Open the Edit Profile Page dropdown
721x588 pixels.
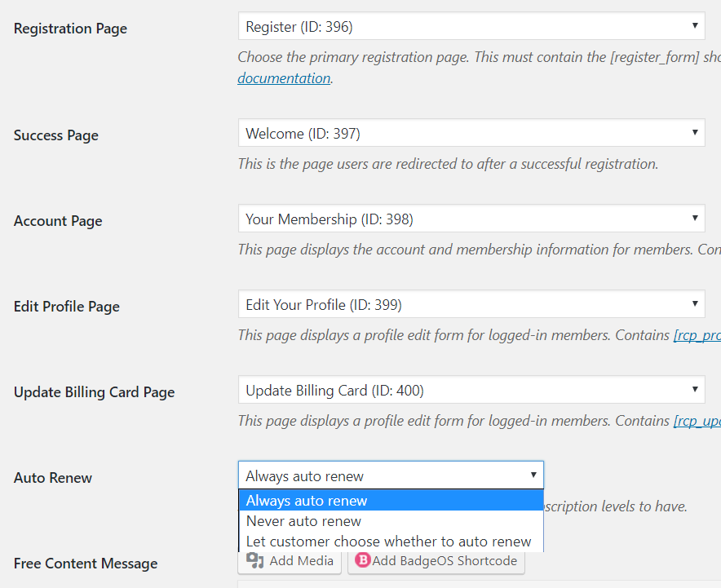(x=471, y=304)
